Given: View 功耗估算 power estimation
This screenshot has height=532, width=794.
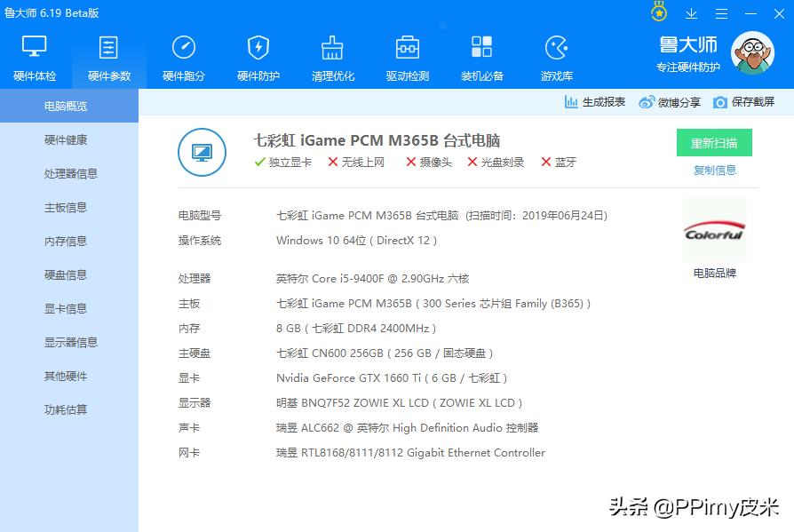Looking at the screenshot, I should click(68, 409).
